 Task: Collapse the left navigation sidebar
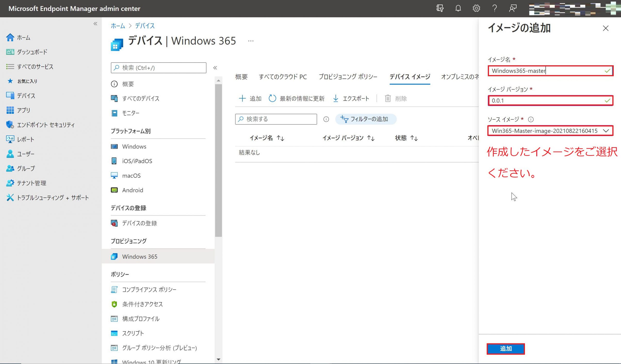pos(95,24)
